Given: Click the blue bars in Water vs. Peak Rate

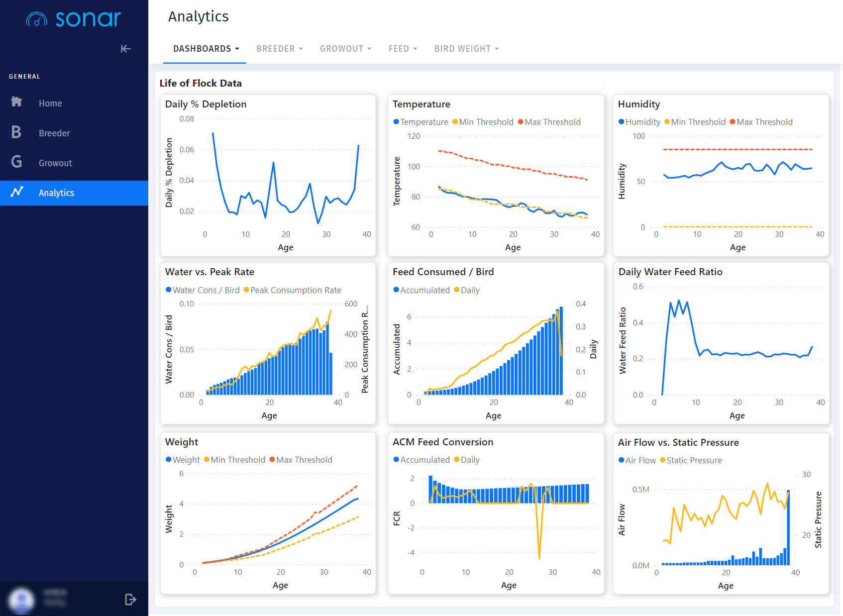Looking at the screenshot, I should pyautogui.click(x=269, y=359).
